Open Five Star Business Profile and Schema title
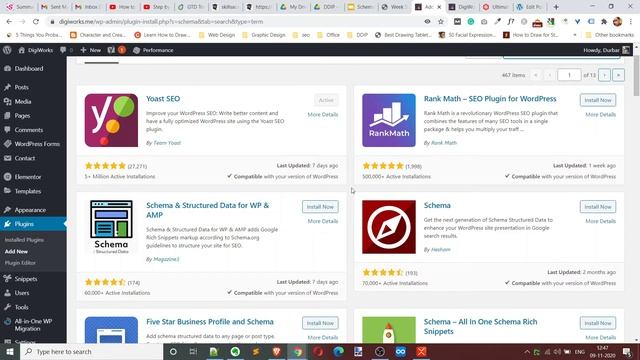640x360 pixels. pyautogui.click(x=210, y=322)
